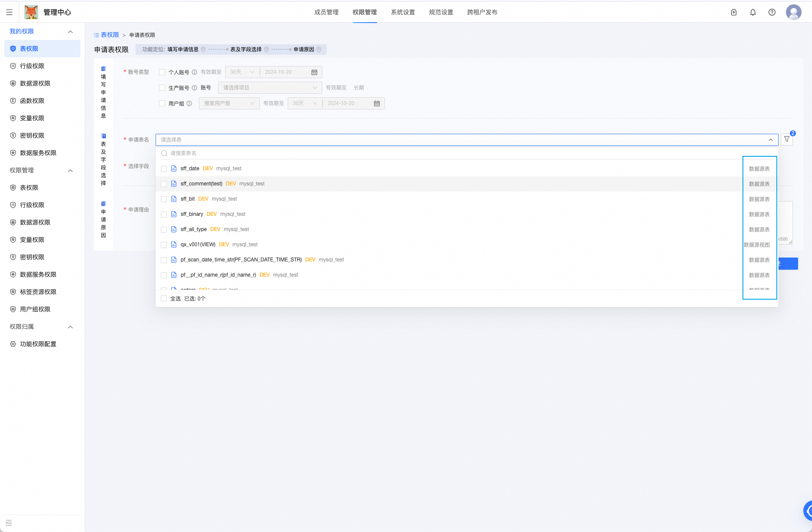Click the filter funnel icon with badge 2
The width and height of the screenshot is (812, 532).
(x=786, y=139)
